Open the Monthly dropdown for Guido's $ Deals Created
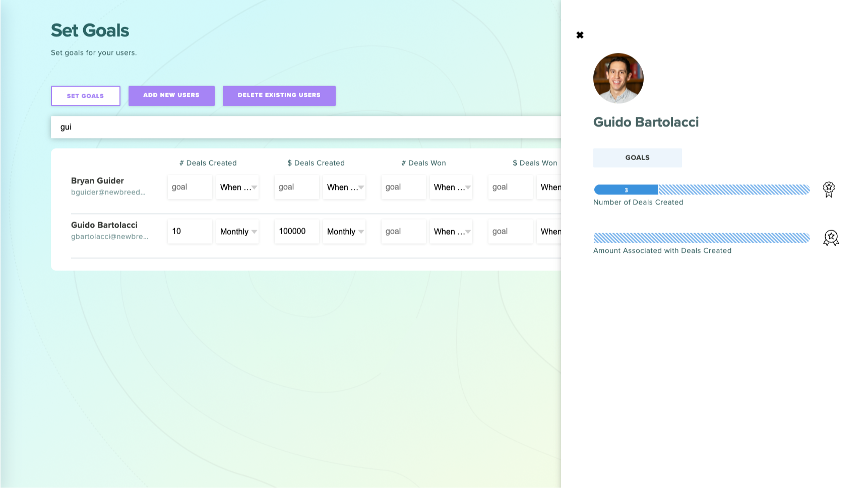 pos(344,231)
